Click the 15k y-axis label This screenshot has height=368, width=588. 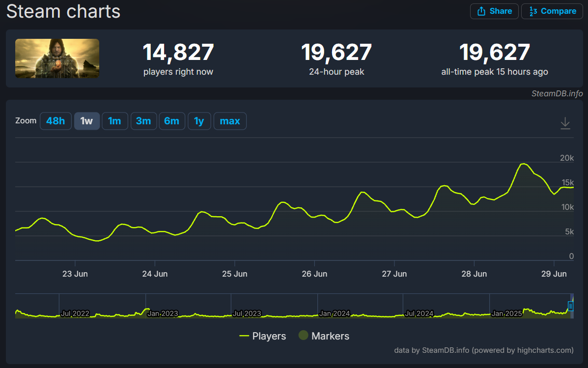tap(567, 183)
